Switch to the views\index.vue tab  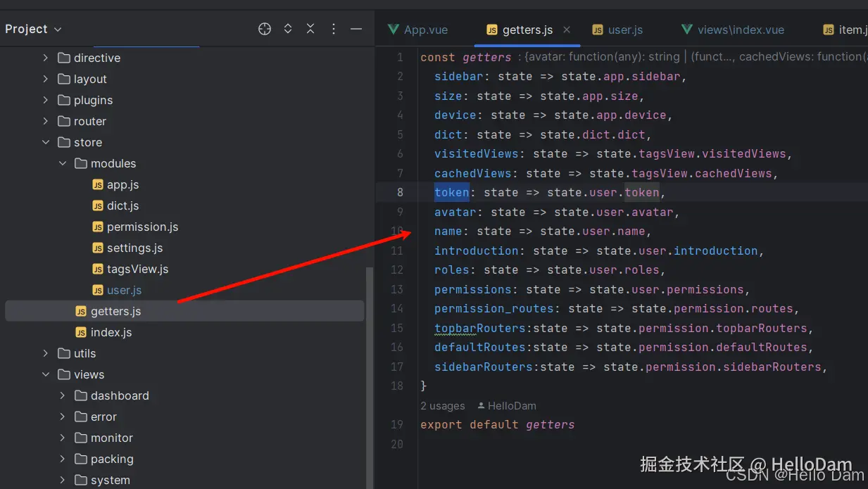pos(733,30)
